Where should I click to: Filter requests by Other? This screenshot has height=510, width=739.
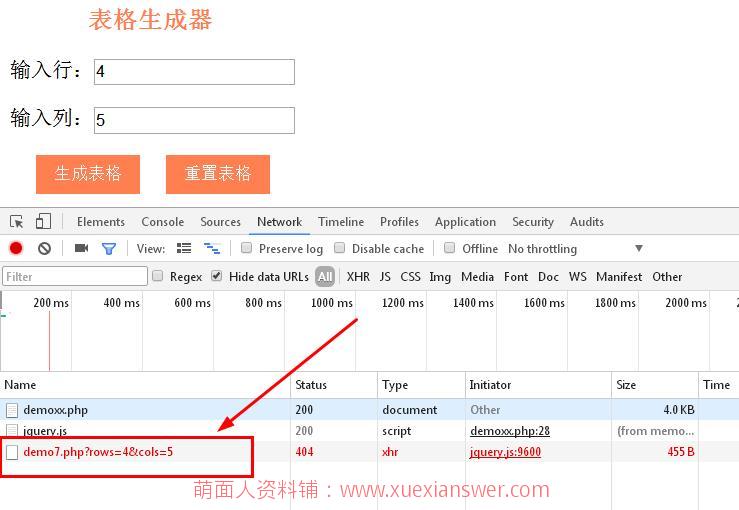(x=667, y=277)
